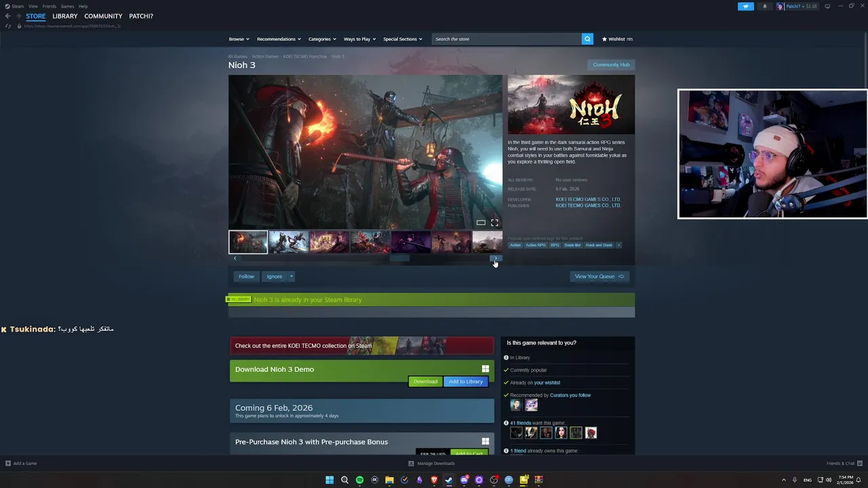
Task: Open the KOEI TECMO developer link
Action: click(x=588, y=199)
